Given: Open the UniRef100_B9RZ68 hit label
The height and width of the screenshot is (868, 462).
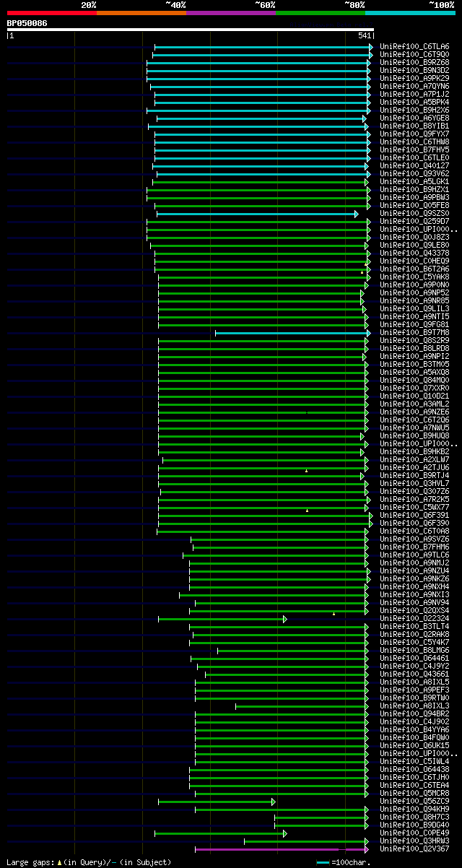Looking at the screenshot, I should 414,62.
